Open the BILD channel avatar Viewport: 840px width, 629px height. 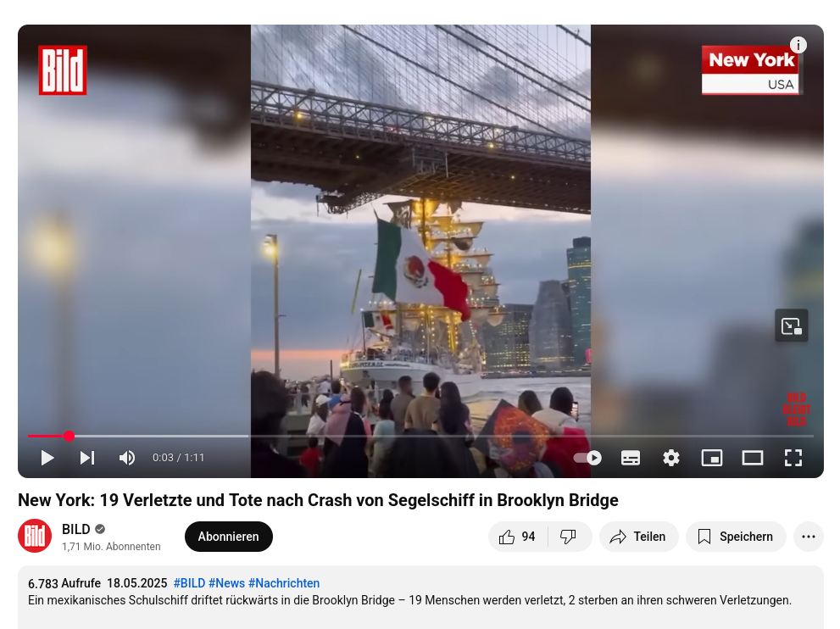click(35, 536)
